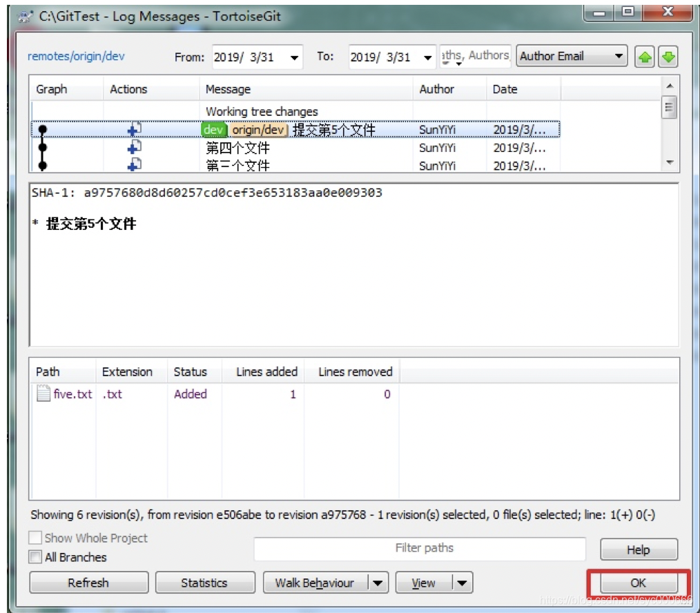Click the SHA-1 hash line
The height and width of the screenshot is (613, 700).
[x=206, y=193]
